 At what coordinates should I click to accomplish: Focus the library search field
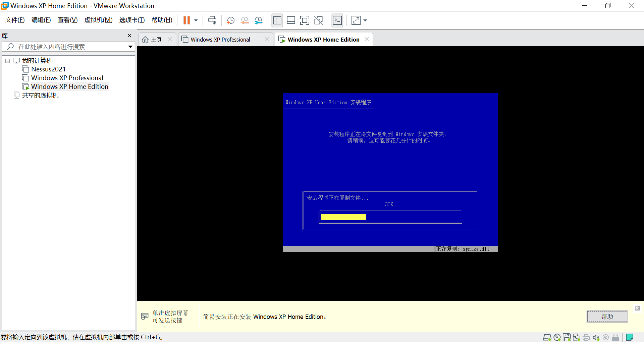click(x=68, y=47)
